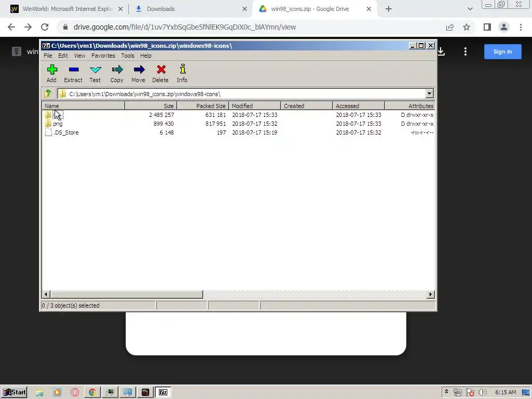Click the Move toolbar button
Screen dimensions: 532x399
(x=138, y=73)
